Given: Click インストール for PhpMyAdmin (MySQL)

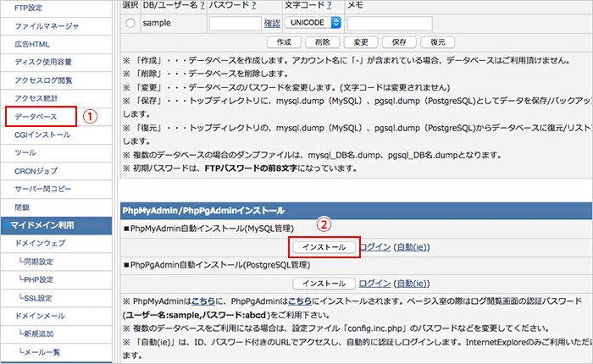Looking at the screenshot, I should pyautogui.click(x=324, y=246).
